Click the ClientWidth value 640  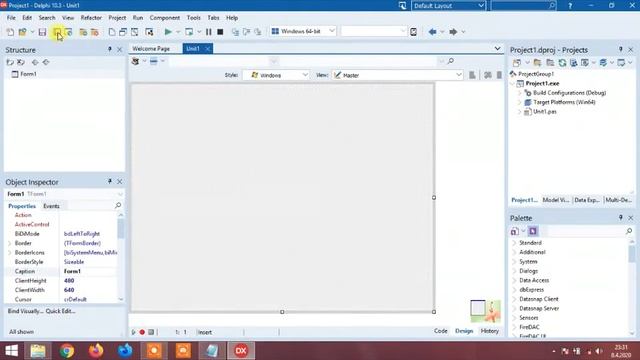(89, 290)
